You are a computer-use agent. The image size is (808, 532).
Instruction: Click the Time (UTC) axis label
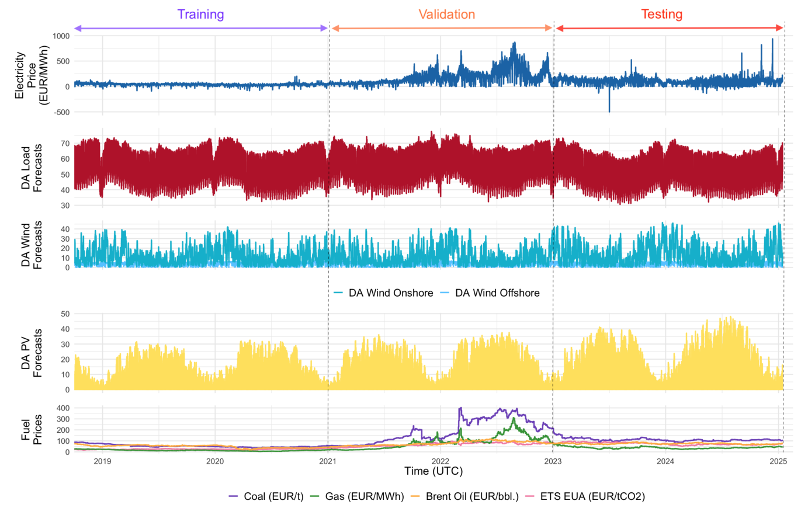[434, 470]
